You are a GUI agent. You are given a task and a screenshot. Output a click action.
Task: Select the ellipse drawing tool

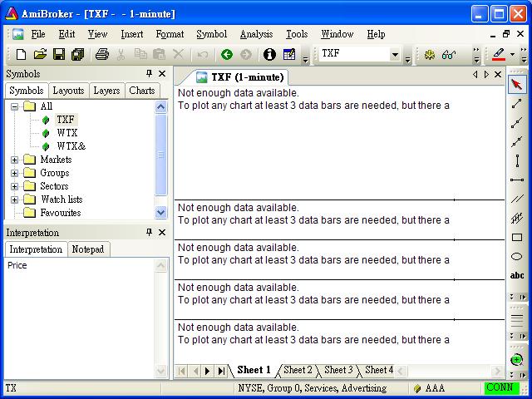click(517, 257)
